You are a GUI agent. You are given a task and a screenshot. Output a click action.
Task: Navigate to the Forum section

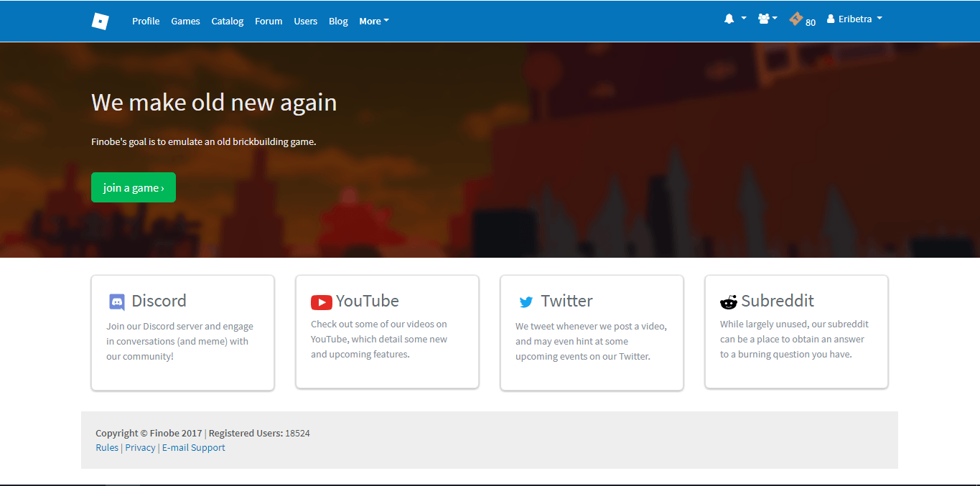269,22
